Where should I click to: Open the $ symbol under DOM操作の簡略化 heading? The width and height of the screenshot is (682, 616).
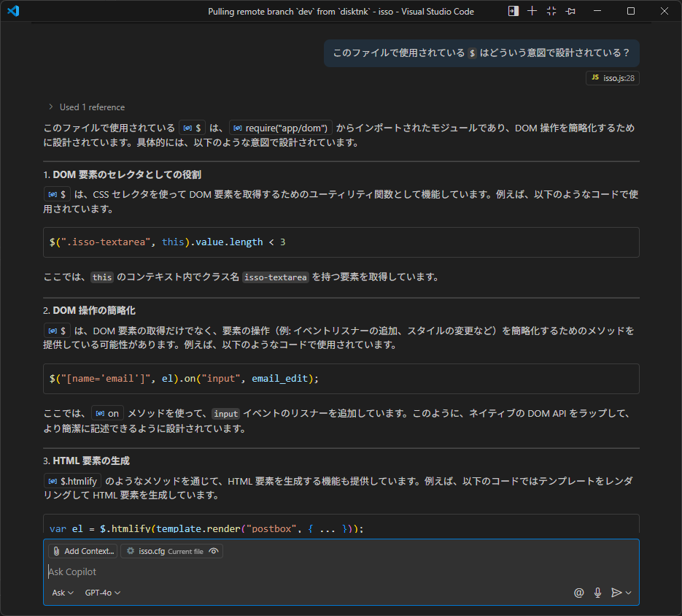[57, 331]
